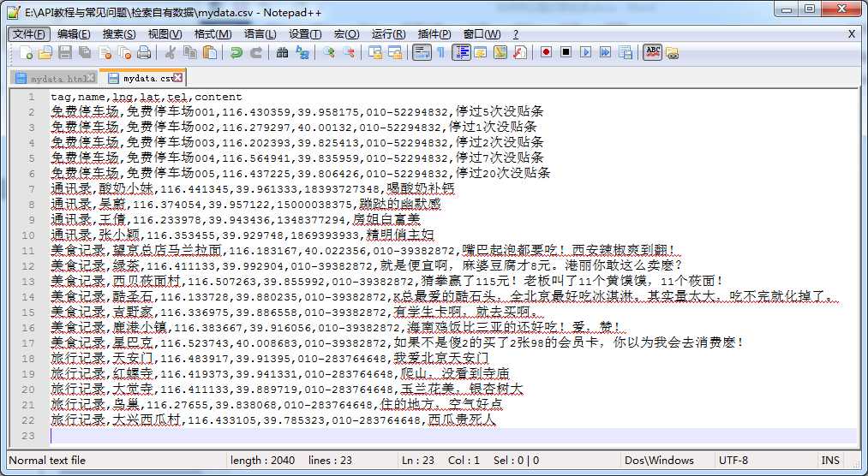
Task: Click the Save All icon
Action: coord(85,52)
